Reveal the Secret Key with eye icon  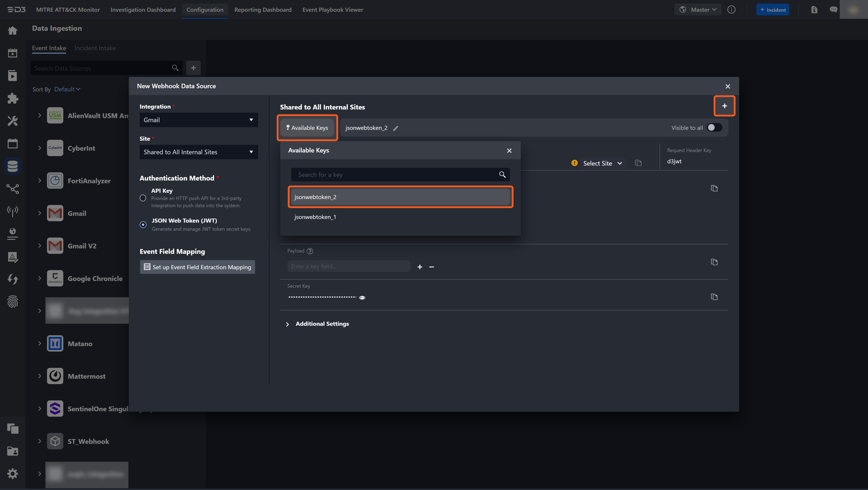362,297
